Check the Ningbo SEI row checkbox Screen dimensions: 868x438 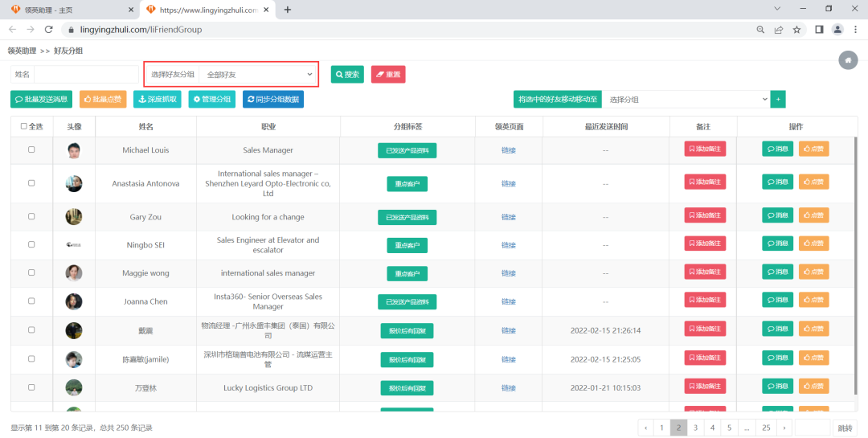(x=31, y=244)
